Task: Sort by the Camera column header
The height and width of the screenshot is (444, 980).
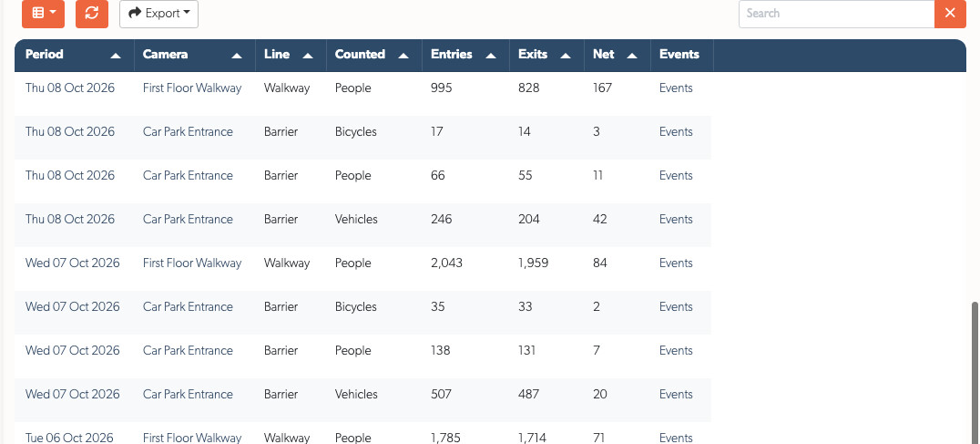Action: point(194,55)
